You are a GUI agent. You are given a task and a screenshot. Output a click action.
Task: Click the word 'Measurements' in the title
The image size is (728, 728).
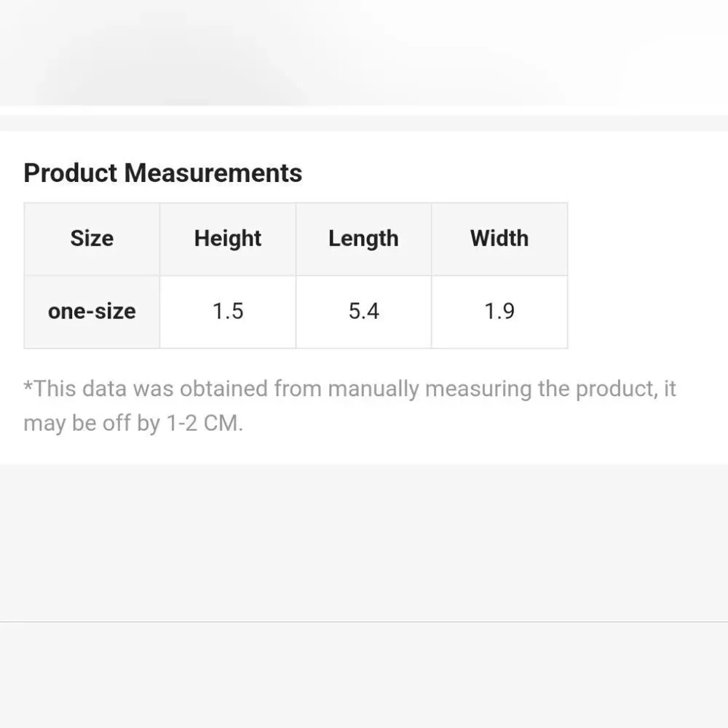[x=213, y=173]
